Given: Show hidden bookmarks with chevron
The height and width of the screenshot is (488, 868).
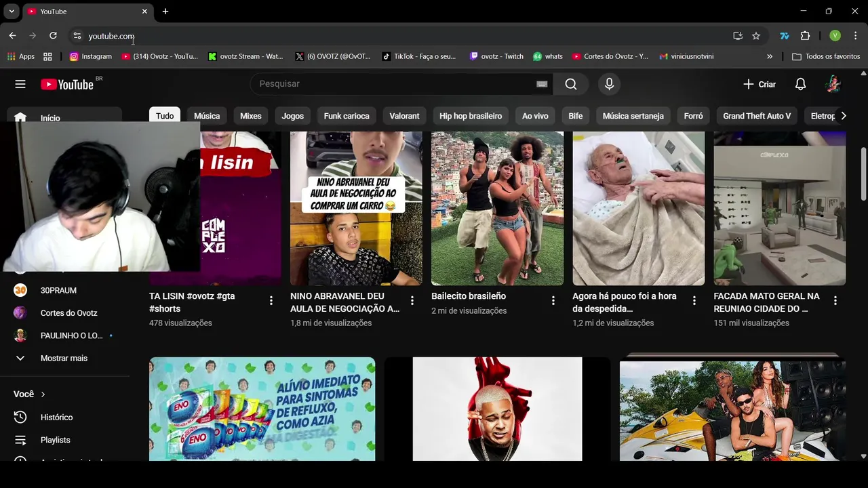Looking at the screenshot, I should pos(770,56).
